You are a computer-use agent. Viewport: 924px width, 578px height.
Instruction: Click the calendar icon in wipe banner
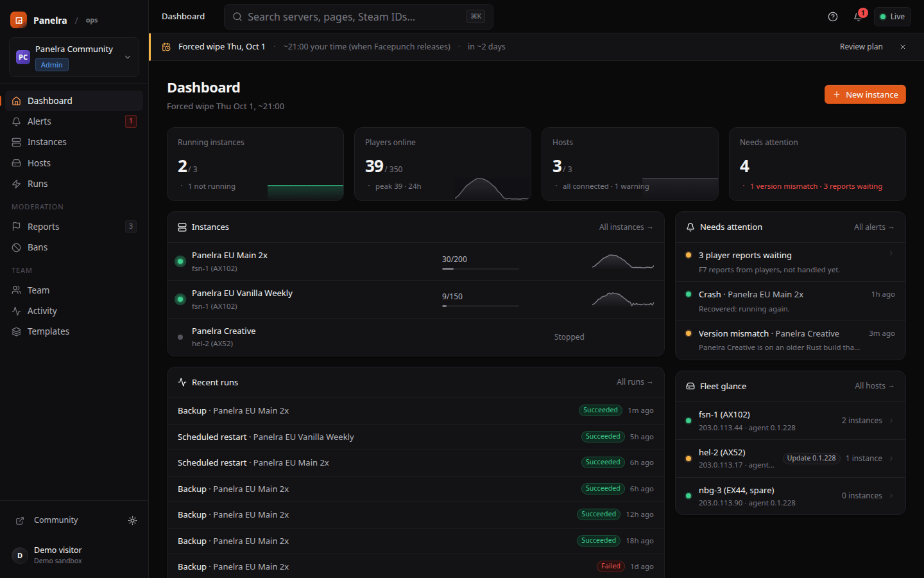coord(166,47)
